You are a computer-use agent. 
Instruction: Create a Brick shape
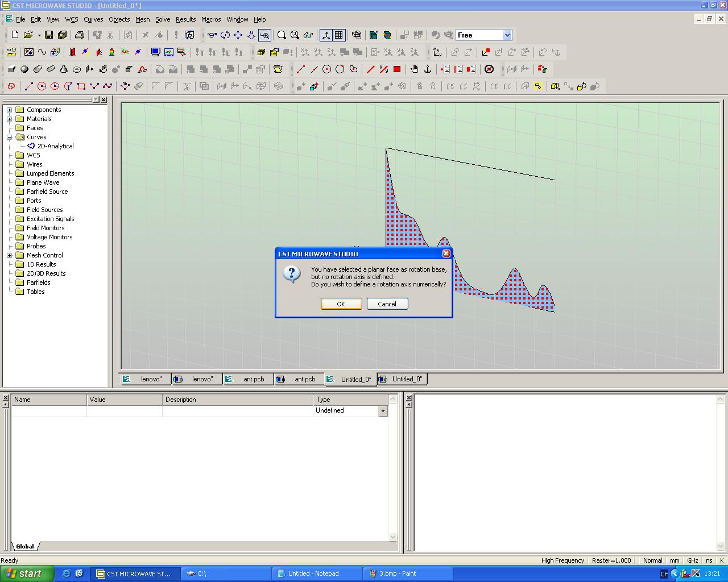[11, 69]
